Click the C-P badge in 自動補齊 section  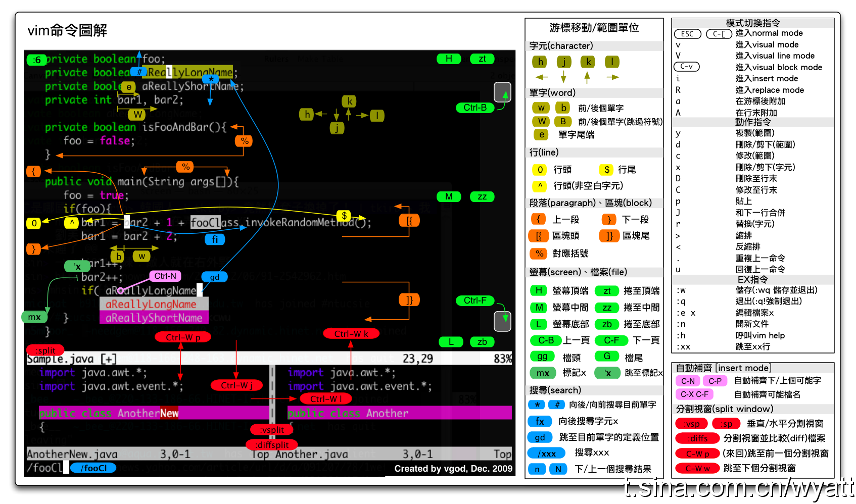point(715,381)
